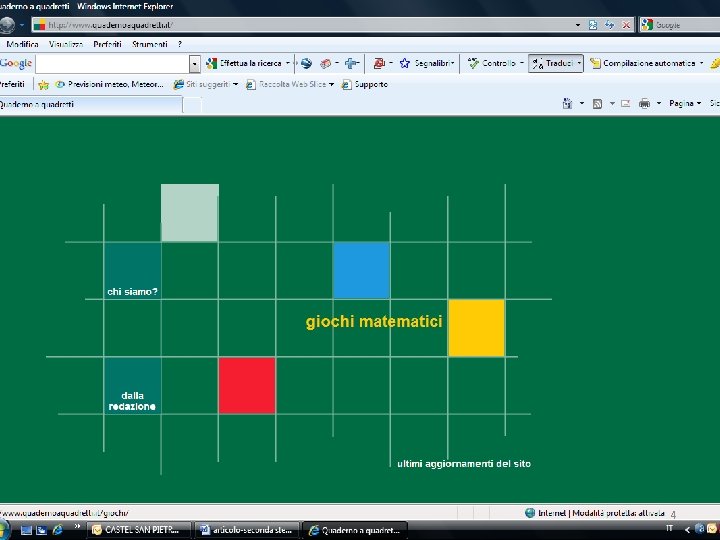The image size is (720, 540).
Task: Click the refresh page icon in address bar
Action: [609, 25]
